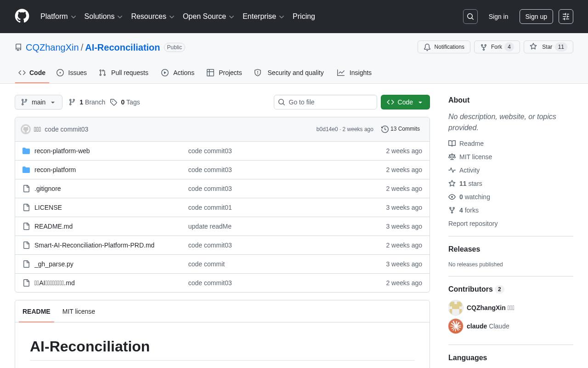Click the Notifications button
The image size is (588, 368).
444,47
